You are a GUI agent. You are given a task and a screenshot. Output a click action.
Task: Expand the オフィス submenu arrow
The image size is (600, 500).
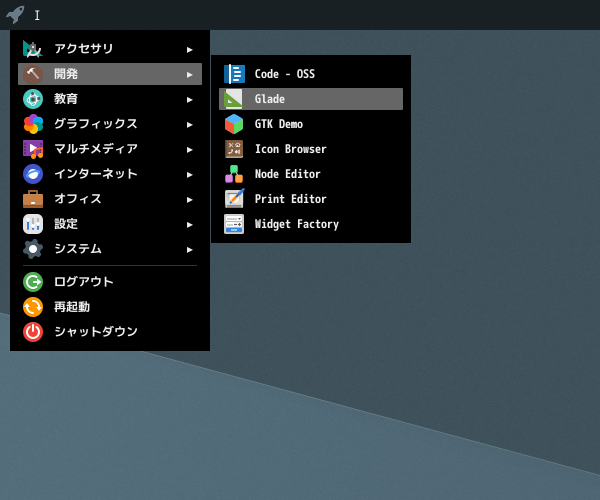(189, 200)
